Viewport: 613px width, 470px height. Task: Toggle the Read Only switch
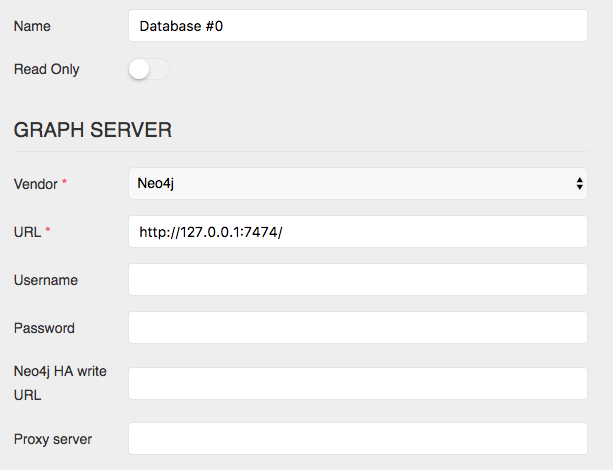coord(149,69)
